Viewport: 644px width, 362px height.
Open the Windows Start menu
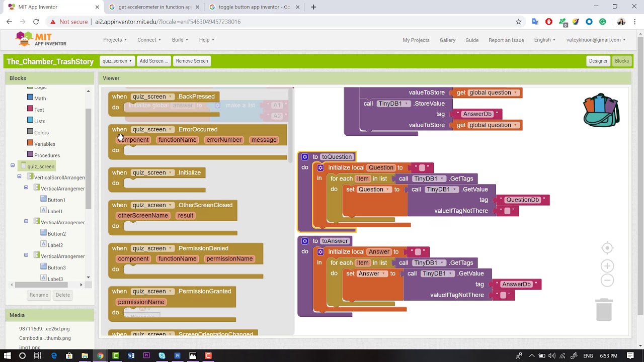coord(7,355)
